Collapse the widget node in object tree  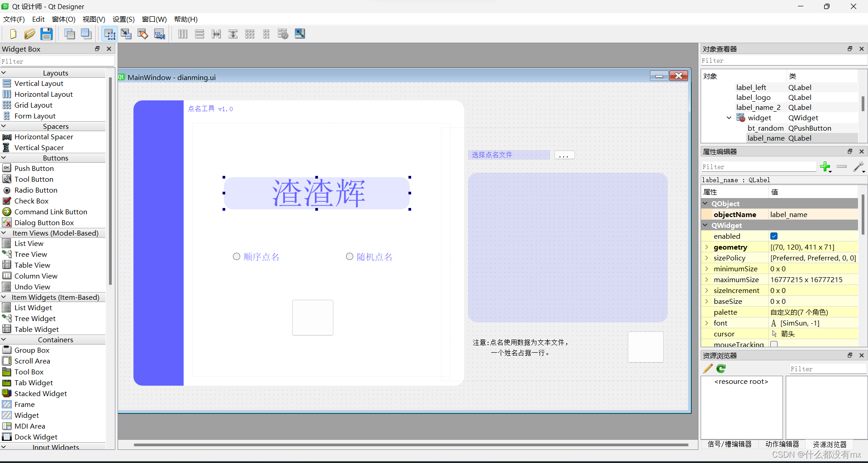729,118
